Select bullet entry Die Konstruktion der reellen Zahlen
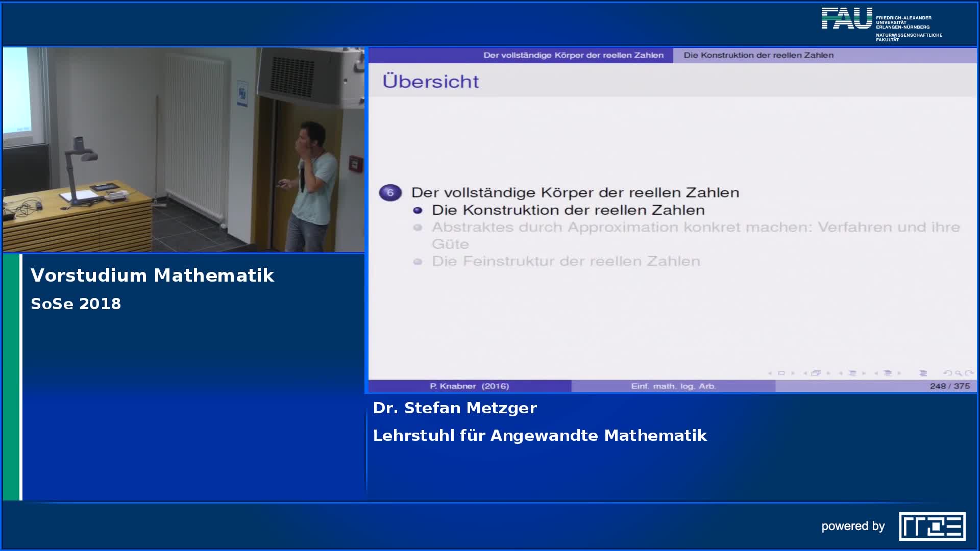Screen dimensions: 980x551 point(568,209)
